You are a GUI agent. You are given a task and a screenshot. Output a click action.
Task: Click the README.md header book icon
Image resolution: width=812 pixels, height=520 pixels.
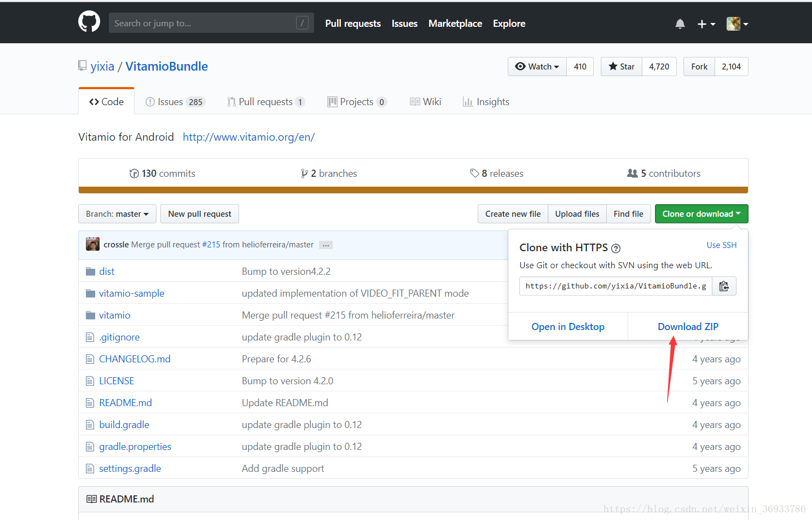tap(92, 499)
